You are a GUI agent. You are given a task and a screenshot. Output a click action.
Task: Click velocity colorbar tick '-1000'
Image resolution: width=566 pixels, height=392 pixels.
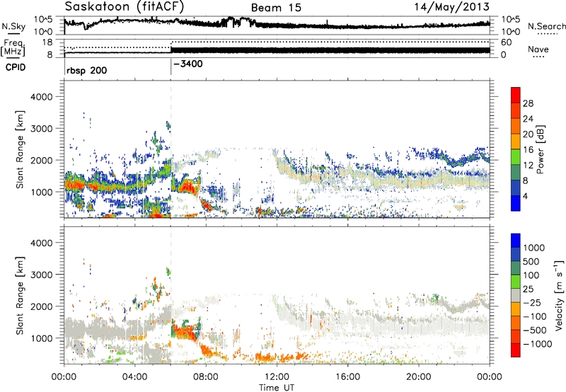538,344
